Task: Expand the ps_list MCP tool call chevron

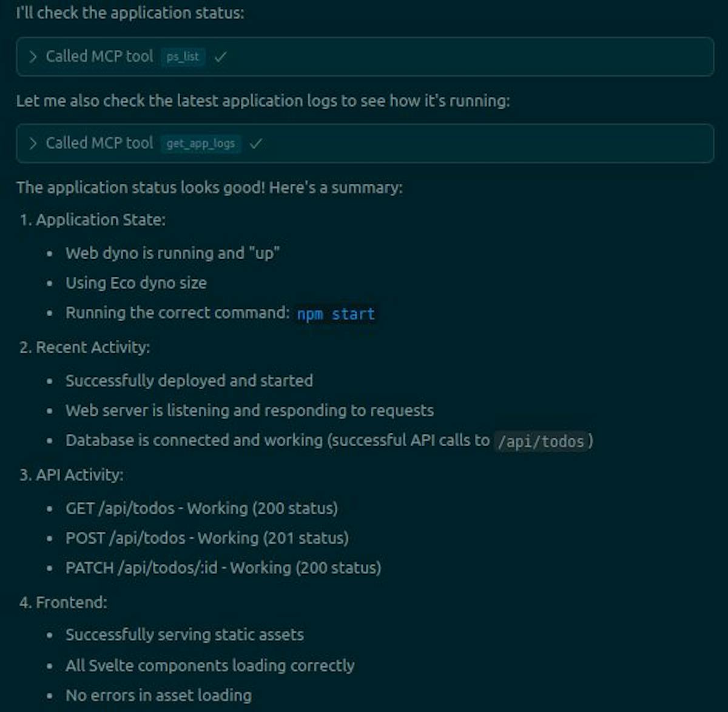Action: 33,56
